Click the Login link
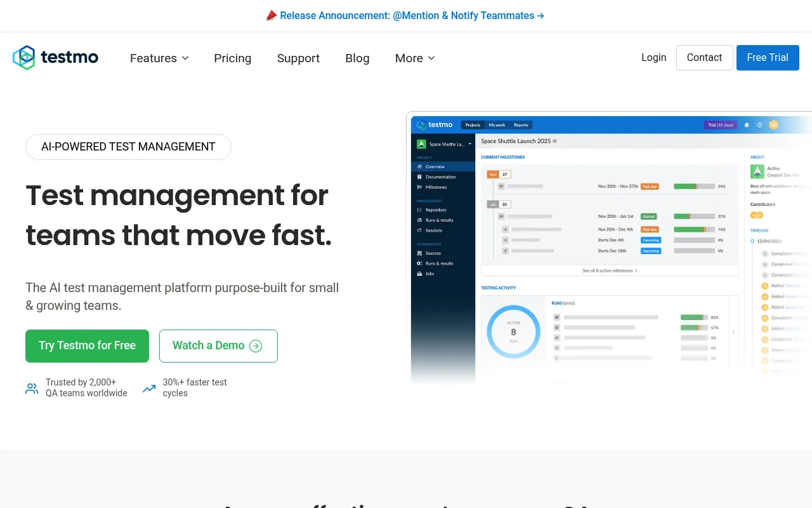Viewport: 812px width, 508px height. pyautogui.click(x=653, y=57)
